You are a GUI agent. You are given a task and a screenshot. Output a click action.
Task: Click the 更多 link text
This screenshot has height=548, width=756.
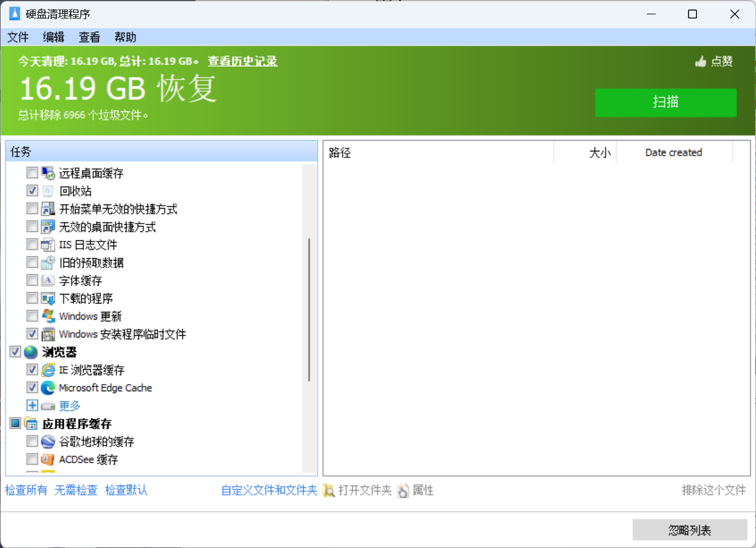pyautogui.click(x=70, y=406)
